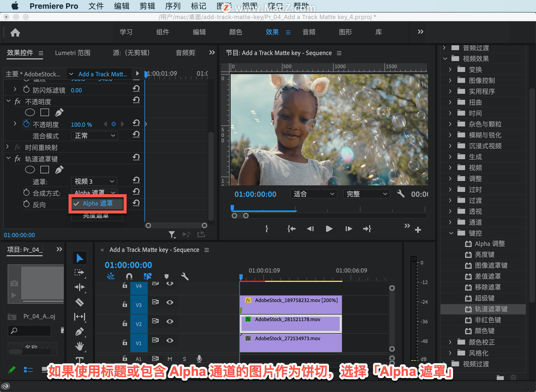Select the 超级键 effect
The height and width of the screenshot is (392, 536).
click(x=485, y=298)
